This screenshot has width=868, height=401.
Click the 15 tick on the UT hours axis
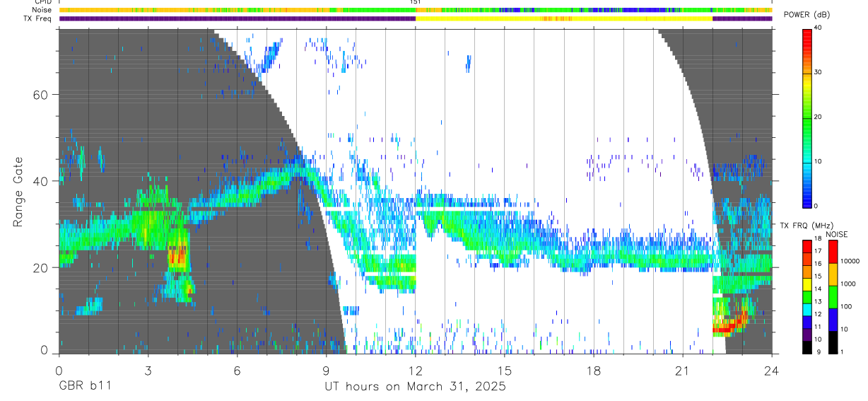[504, 370]
